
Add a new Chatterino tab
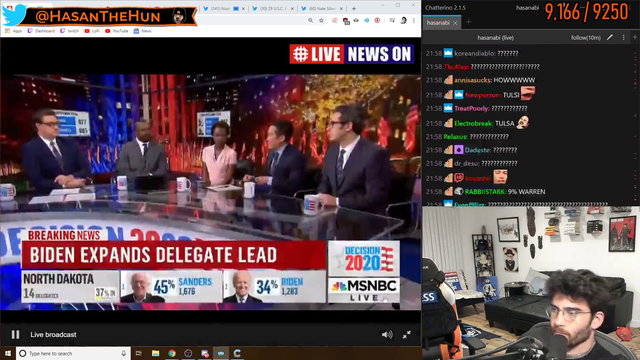pos(469,22)
